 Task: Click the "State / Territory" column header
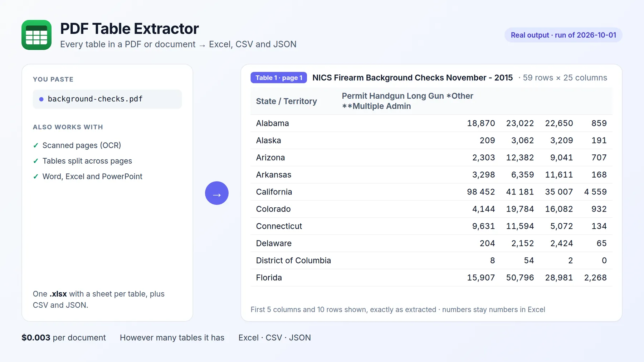(287, 101)
